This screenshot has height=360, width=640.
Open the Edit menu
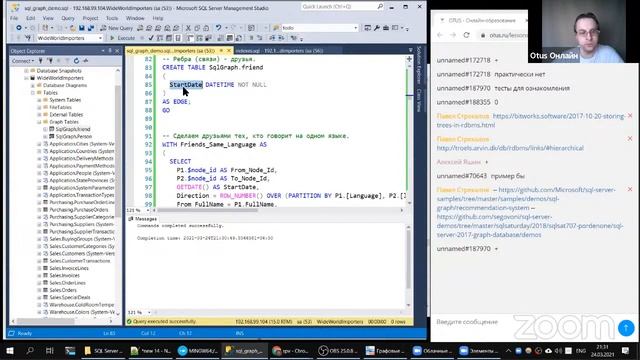pyautogui.click(x=31, y=18)
